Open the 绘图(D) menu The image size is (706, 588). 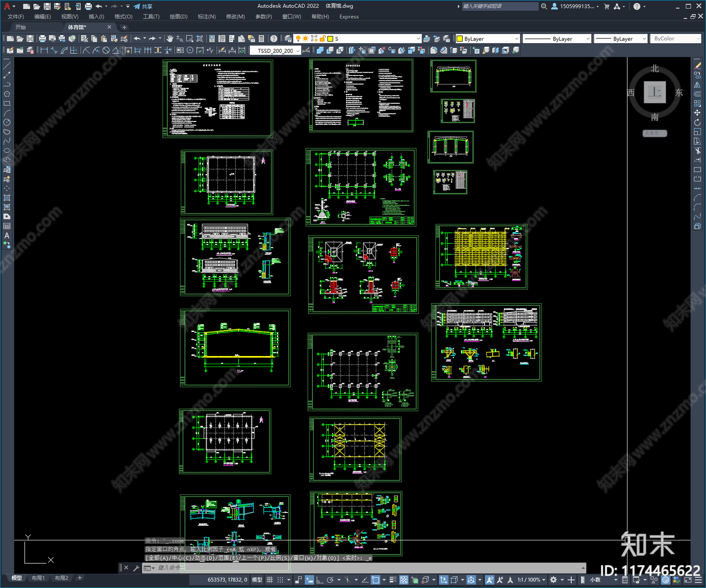pyautogui.click(x=178, y=17)
